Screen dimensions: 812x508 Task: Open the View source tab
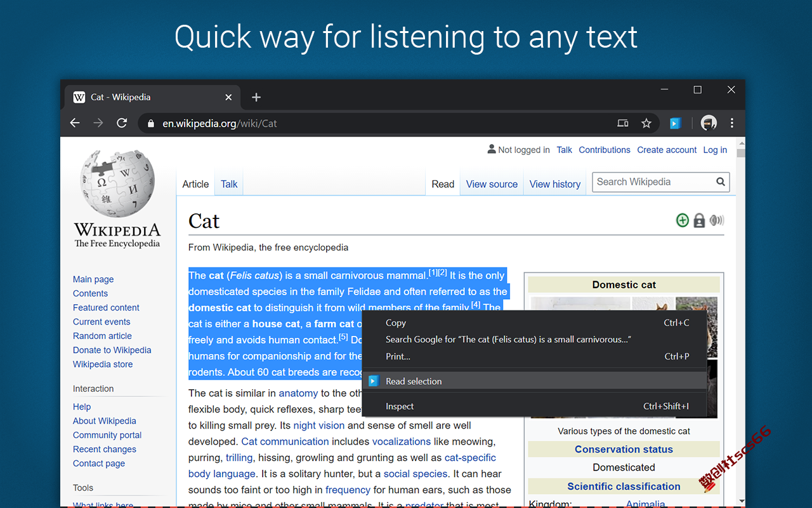[x=492, y=184]
